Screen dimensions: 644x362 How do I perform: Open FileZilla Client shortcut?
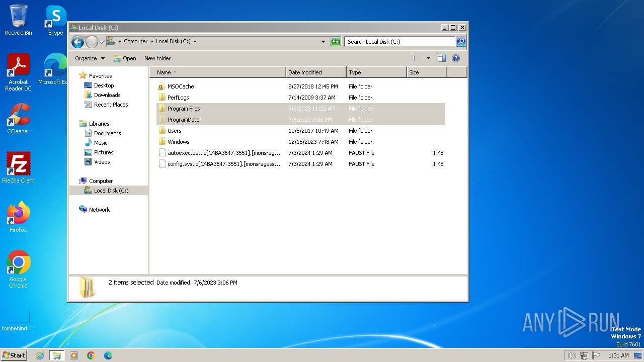point(18,168)
